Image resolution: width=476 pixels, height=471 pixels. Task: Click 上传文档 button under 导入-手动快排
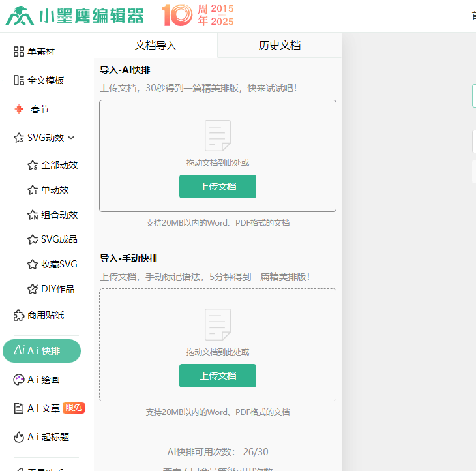pos(217,376)
